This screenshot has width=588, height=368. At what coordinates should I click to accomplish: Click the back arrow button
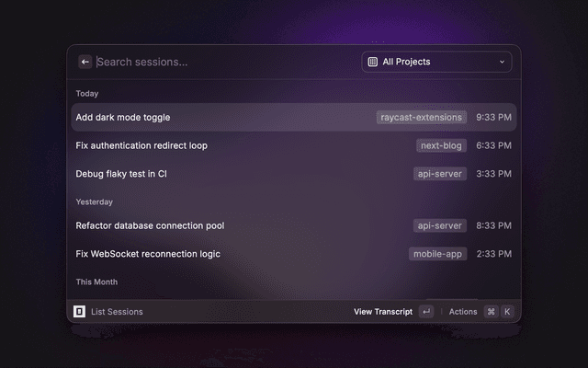(x=85, y=62)
